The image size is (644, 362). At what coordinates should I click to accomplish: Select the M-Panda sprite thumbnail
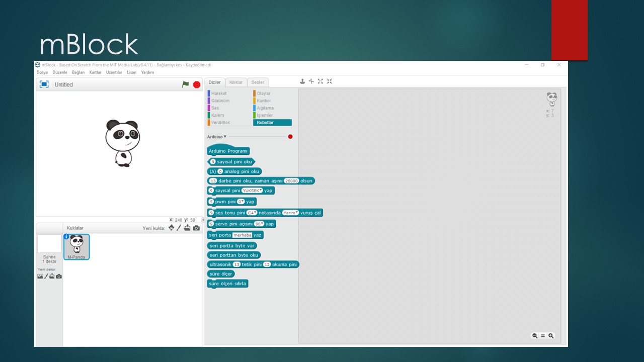pyautogui.click(x=76, y=247)
